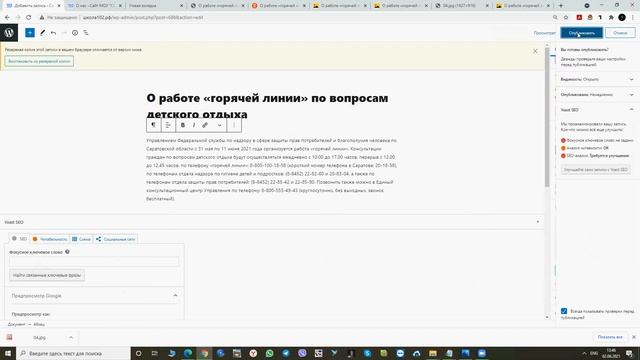Click the focus keyphrase help question icon
This screenshot has width=640, height=360.
(x=67, y=252)
